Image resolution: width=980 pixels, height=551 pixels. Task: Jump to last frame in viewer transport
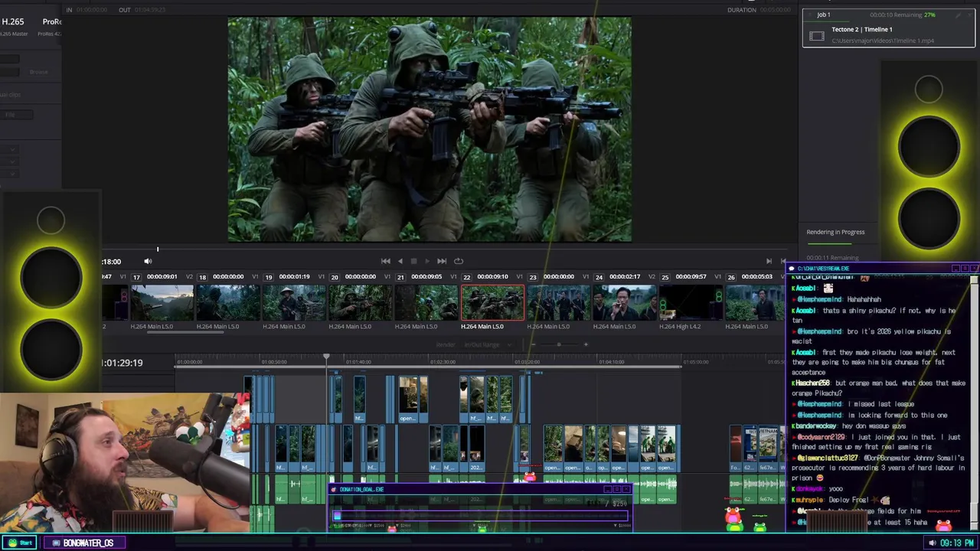point(442,261)
